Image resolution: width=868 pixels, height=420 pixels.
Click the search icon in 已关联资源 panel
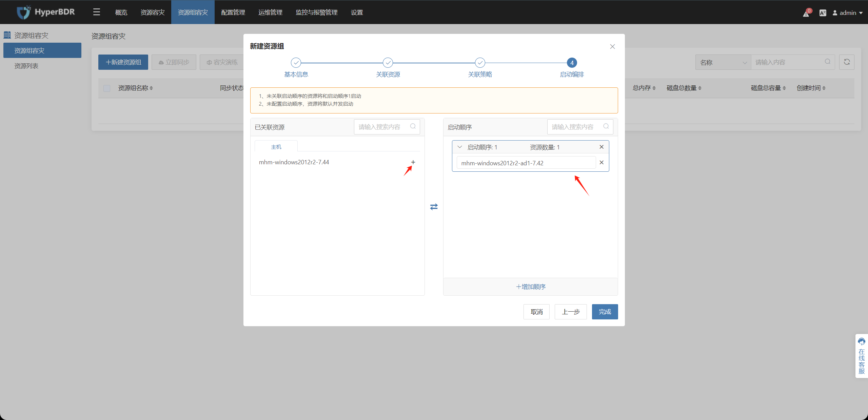tap(413, 126)
